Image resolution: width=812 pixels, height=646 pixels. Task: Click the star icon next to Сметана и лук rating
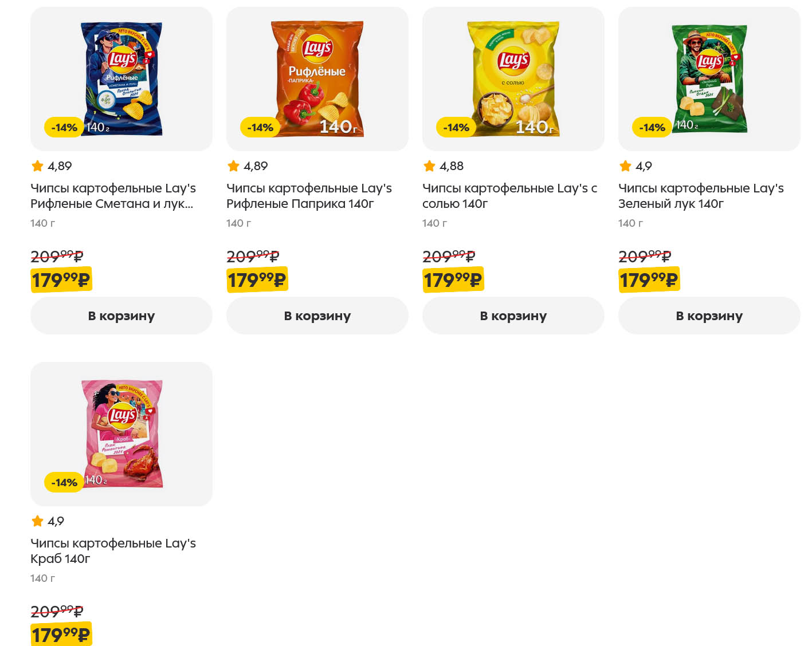38,166
